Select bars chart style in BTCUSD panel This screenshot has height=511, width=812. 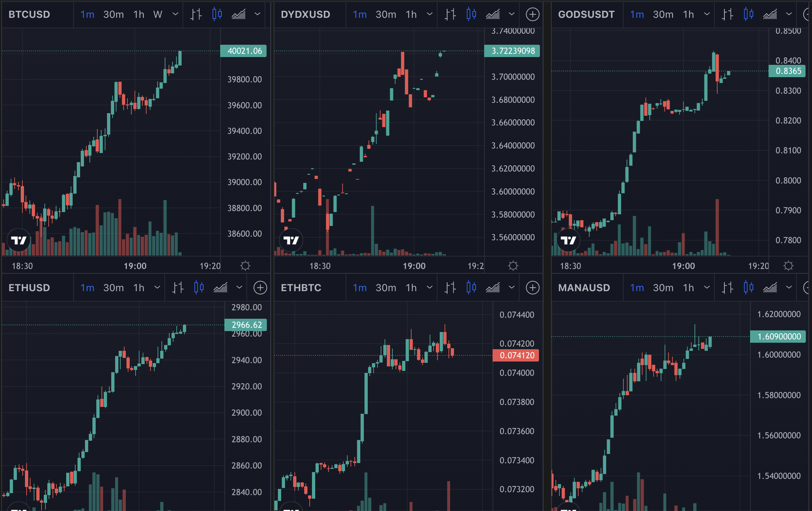tap(196, 14)
